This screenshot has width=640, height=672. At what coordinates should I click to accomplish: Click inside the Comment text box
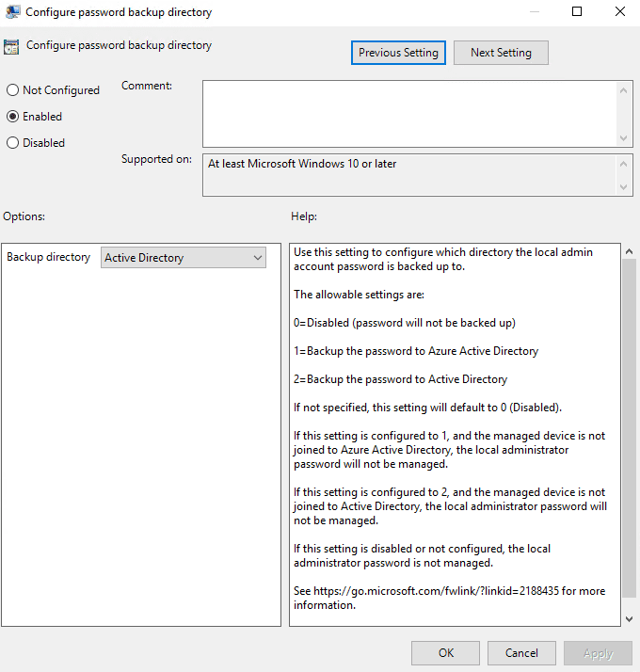point(409,113)
